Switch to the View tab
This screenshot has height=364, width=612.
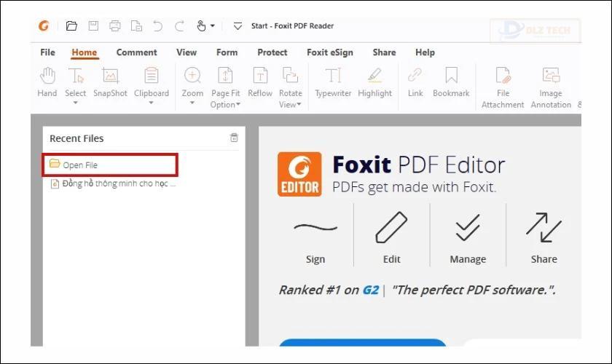tap(187, 52)
